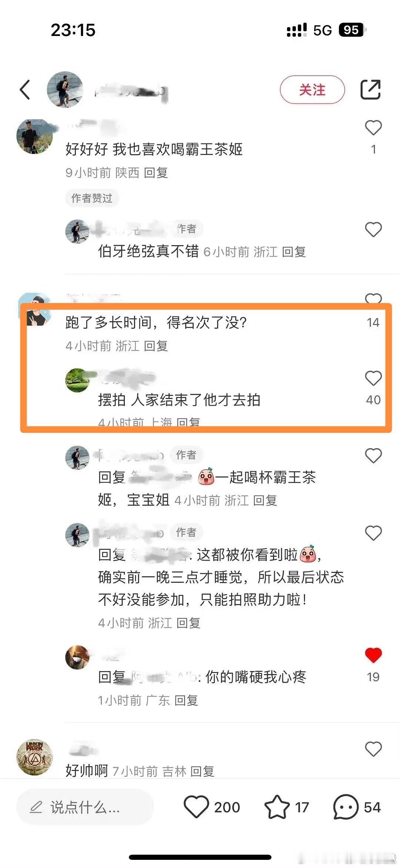Open comments bubble icon showing 54
The height and width of the screenshot is (868, 400).
click(x=346, y=807)
